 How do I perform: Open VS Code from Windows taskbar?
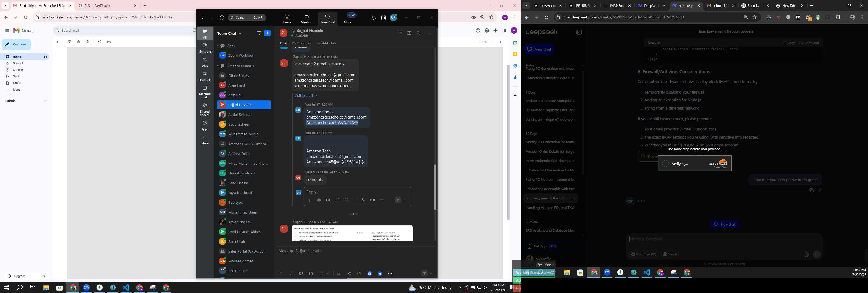coord(126,288)
